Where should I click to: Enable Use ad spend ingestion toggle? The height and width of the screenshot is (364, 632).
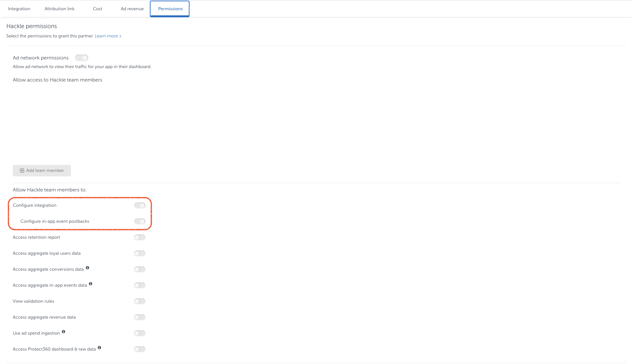click(140, 333)
